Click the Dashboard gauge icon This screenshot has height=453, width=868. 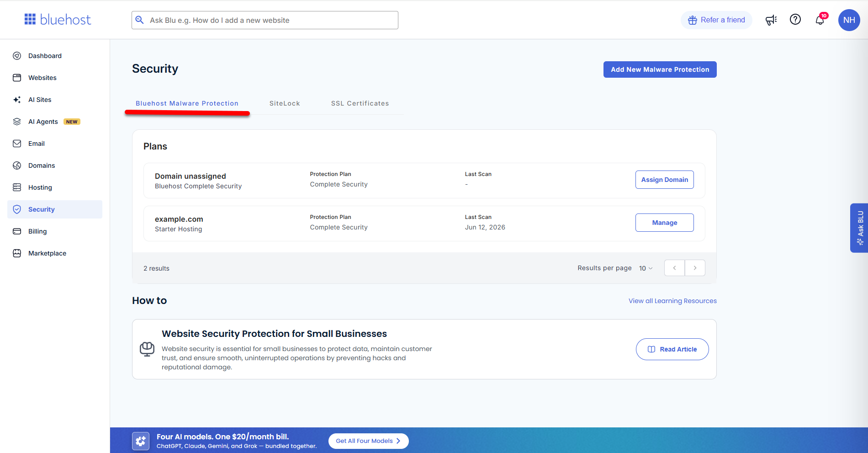tap(17, 56)
